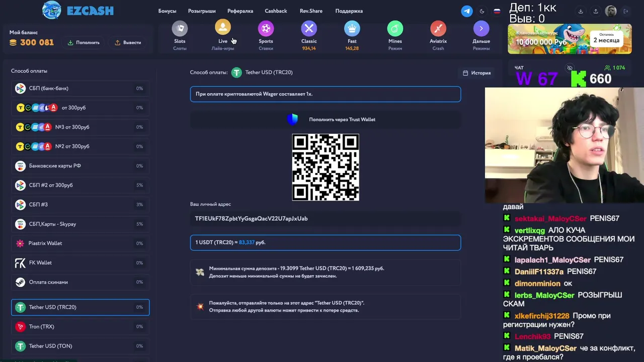The height and width of the screenshot is (362, 644).
Task: Select Piastrix Wallet payment method
Action: click(80, 243)
